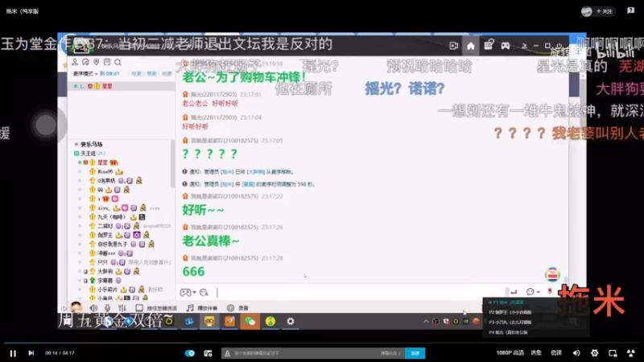The height and width of the screenshot is (362, 644).
Task: Toggle the YY speaker volume icon
Action: [93, 308]
